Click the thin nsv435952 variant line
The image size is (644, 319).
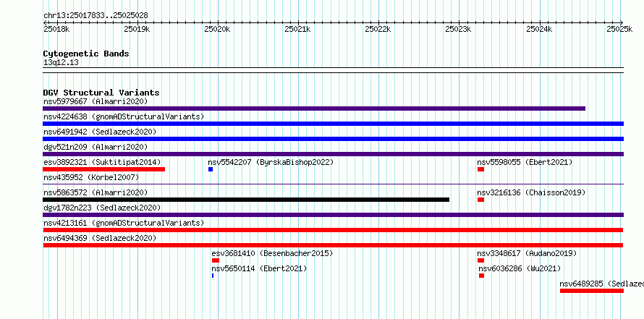pos(333,184)
